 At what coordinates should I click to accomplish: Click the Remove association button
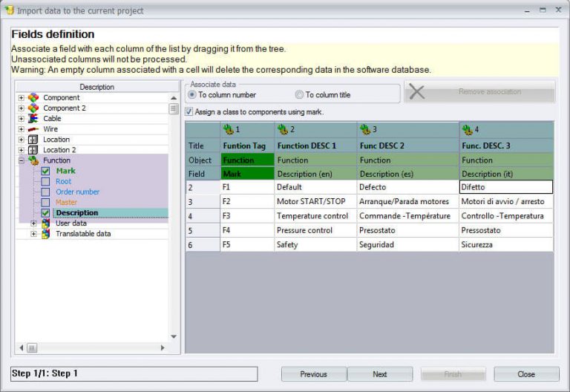tap(479, 91)
